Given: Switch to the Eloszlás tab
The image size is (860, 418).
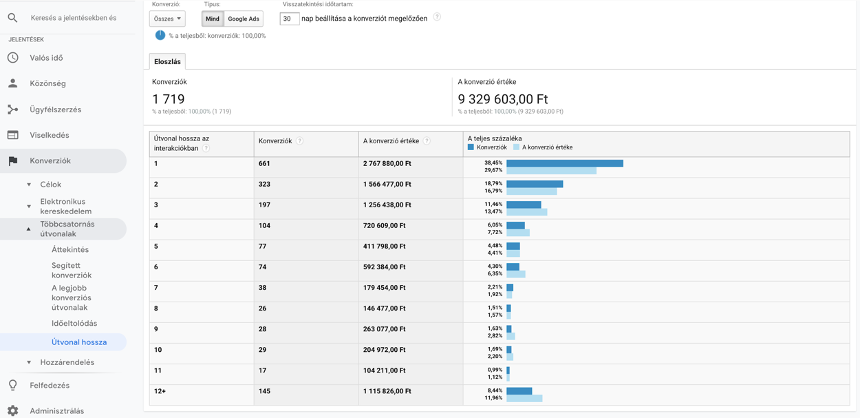Looking at the screenshot, I should pyautogui.click(x=167, y=63).
